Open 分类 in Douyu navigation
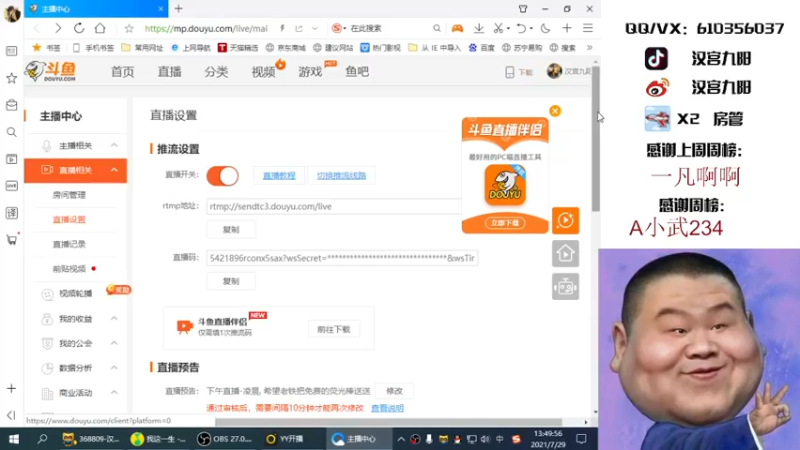800x450 pixels. 216,71
